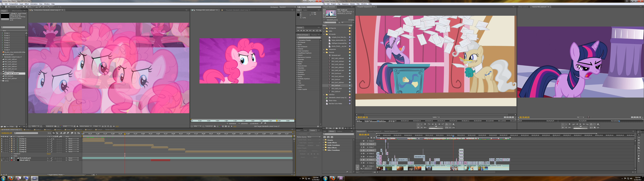Image resolution: width=644 pixels, height=181 pixels.
Task: Expand the Transform group under Comp 6
Action: [12, 154]
